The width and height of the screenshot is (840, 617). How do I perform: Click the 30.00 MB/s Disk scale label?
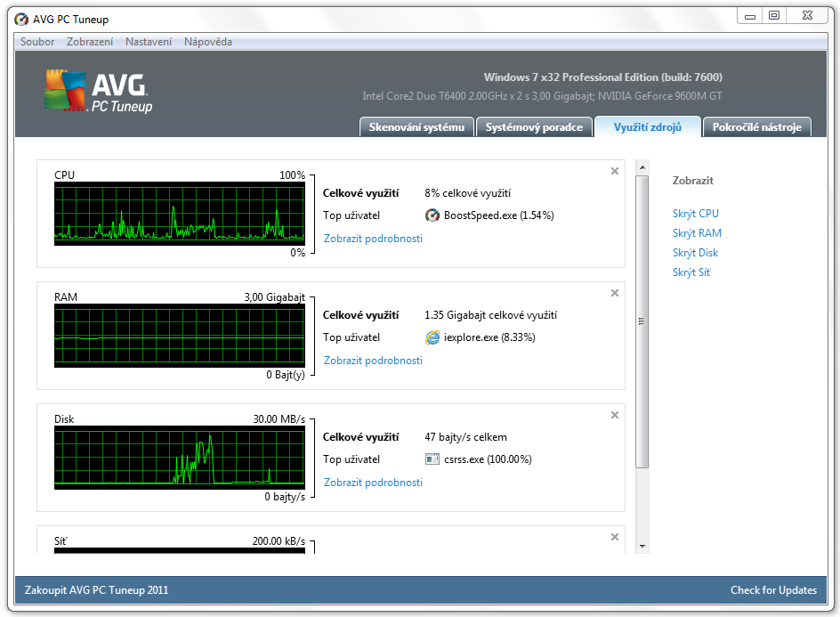click(279, 419)
